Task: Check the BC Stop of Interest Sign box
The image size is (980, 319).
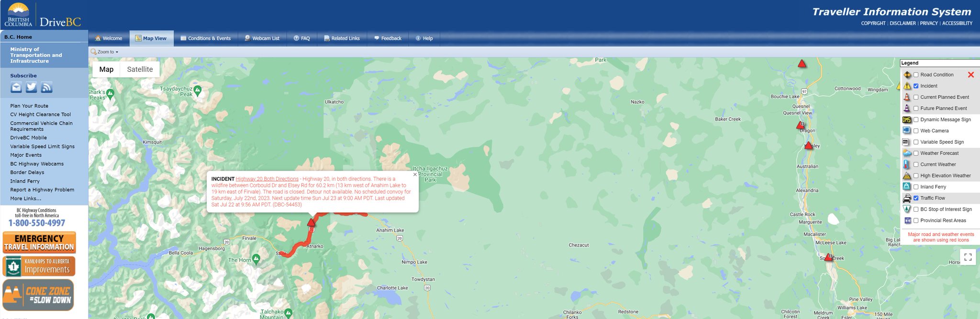Action: pyautogui.click(x=916, y=209)
